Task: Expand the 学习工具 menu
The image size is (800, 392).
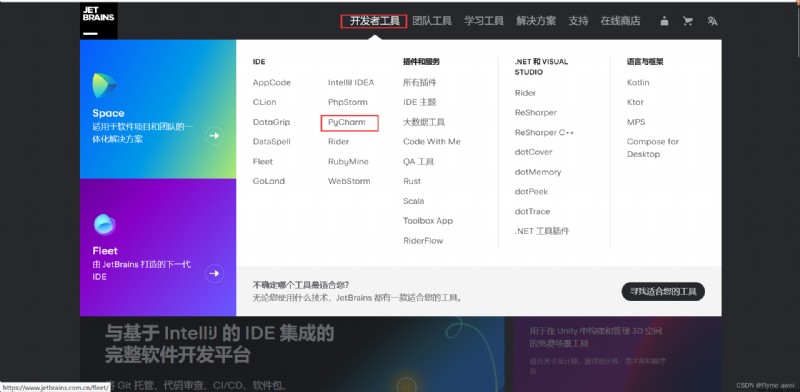Action: 484,21
